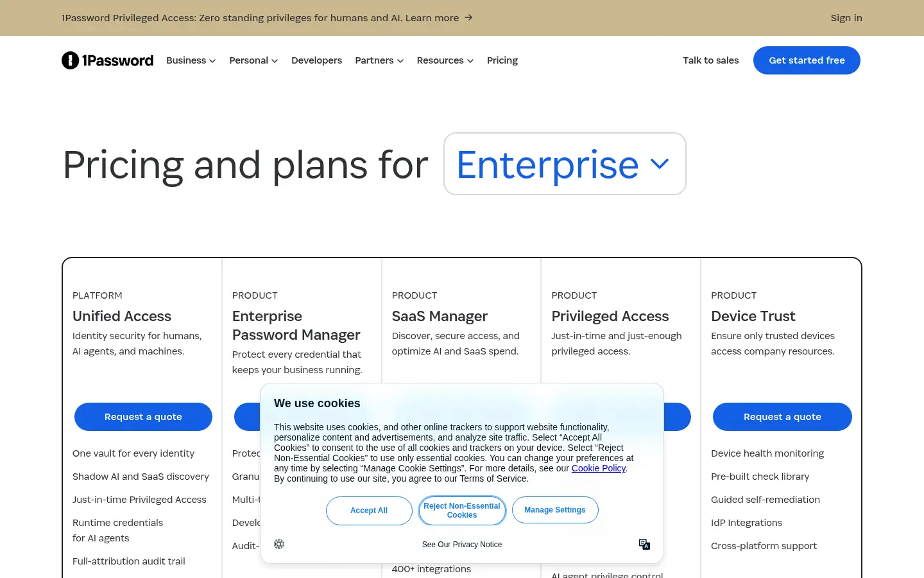This screenshot has height=578, width=924.
Task: Click 'Shadow AI and SaaS discovery' text
Action: [x=141, y=477]
